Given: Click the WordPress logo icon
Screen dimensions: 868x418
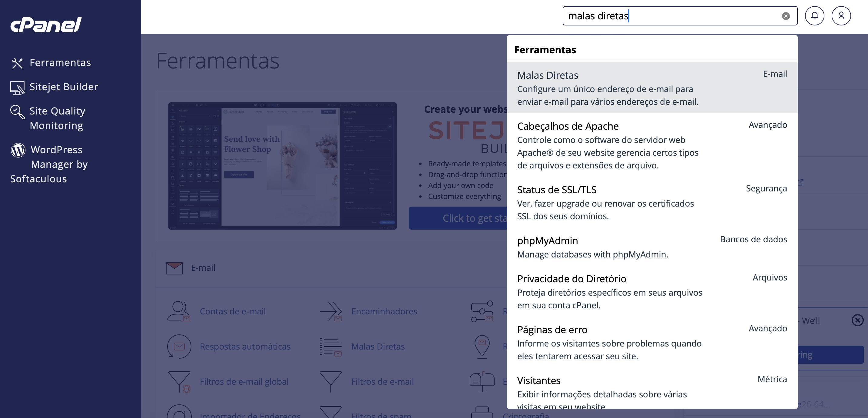Looking at the screenshot, I should [x=18, y=150].
